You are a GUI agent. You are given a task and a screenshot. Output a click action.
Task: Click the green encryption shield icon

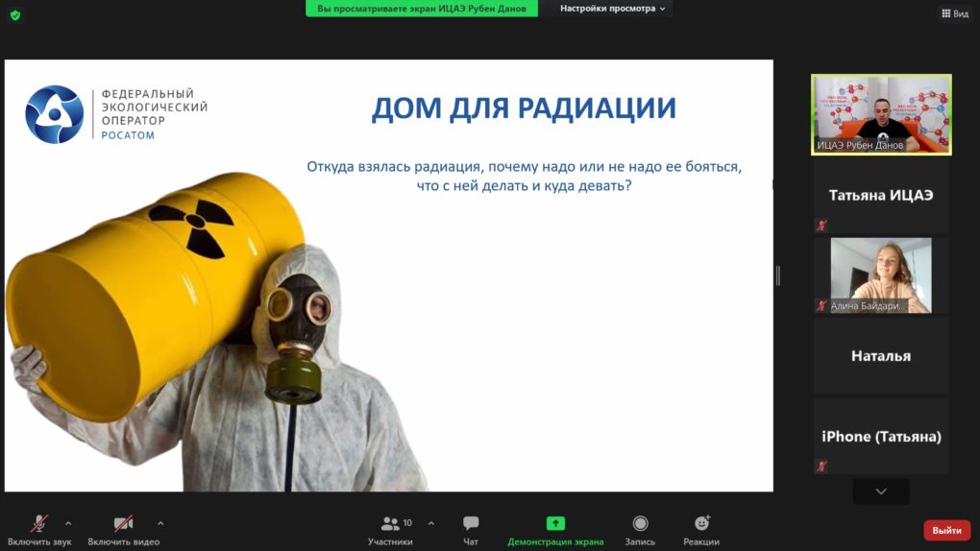[15, 14]
